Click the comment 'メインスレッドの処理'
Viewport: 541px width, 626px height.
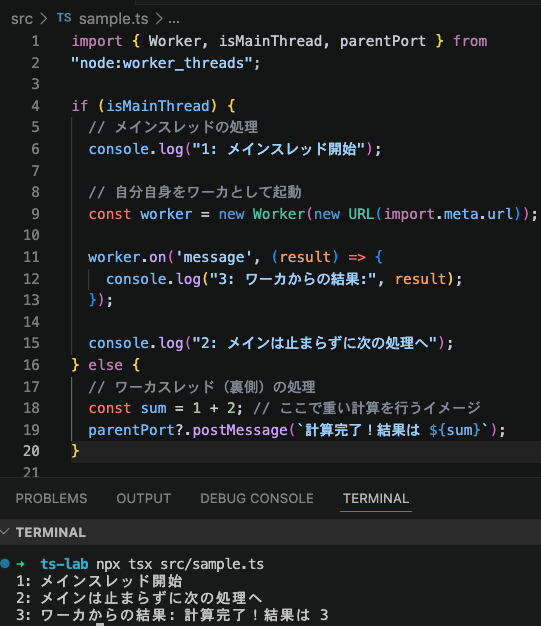(186, 127)
